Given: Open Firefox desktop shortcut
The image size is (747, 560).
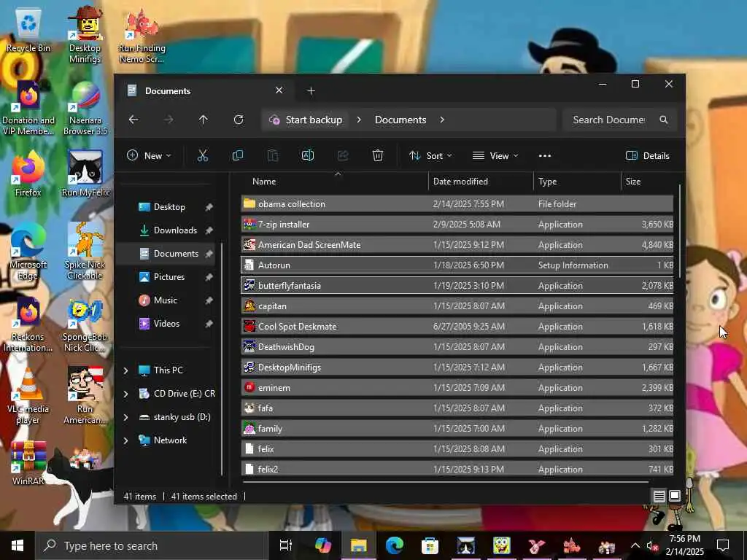Looking at the screenshot, I should 28,174.
